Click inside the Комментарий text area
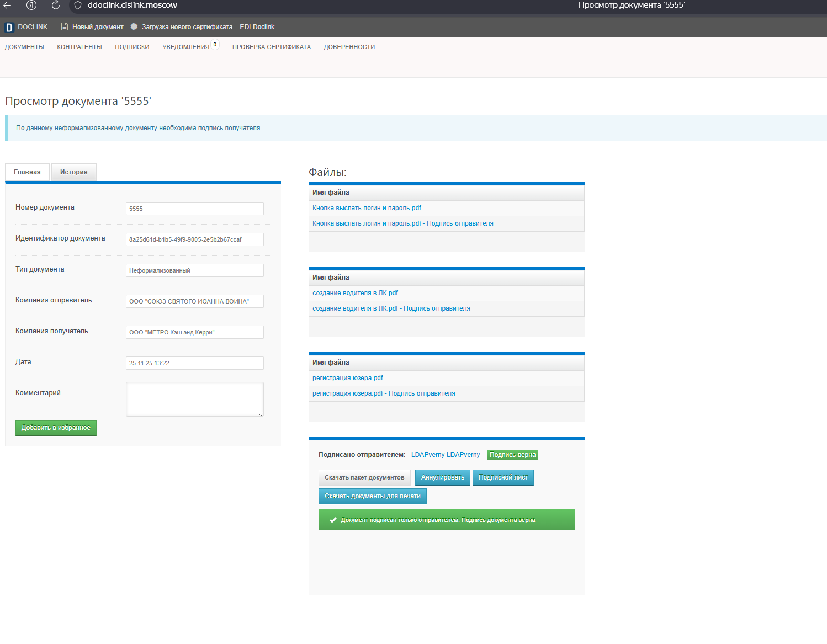This screenshot has height=644, width=827. 195,399
